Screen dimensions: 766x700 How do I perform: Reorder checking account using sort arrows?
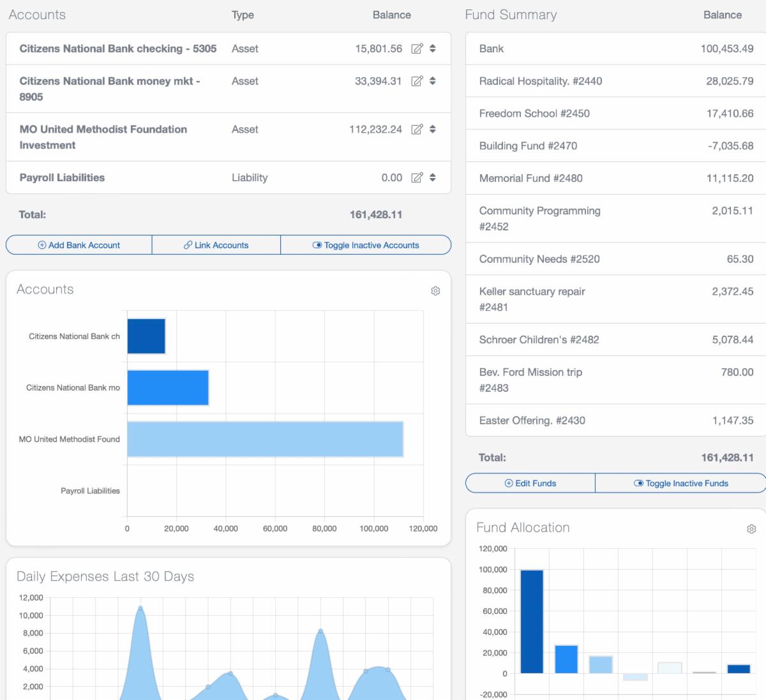[x=433, y=48]
